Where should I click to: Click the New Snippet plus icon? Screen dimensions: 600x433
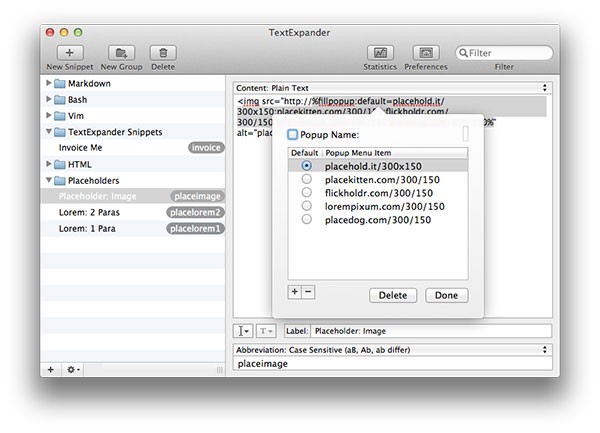pos(70,53)
